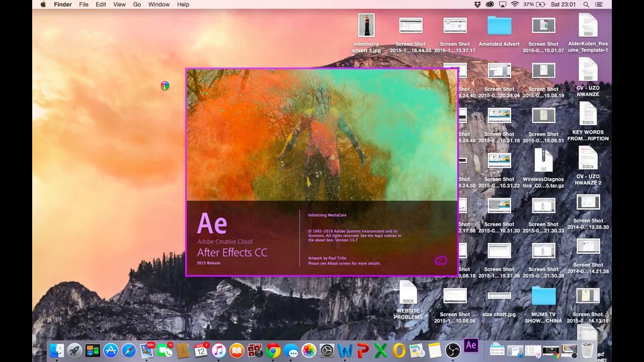The width and height of the screenshot is (644, 362).
Task: Launch Safari from the Dock
Action: 129,350
